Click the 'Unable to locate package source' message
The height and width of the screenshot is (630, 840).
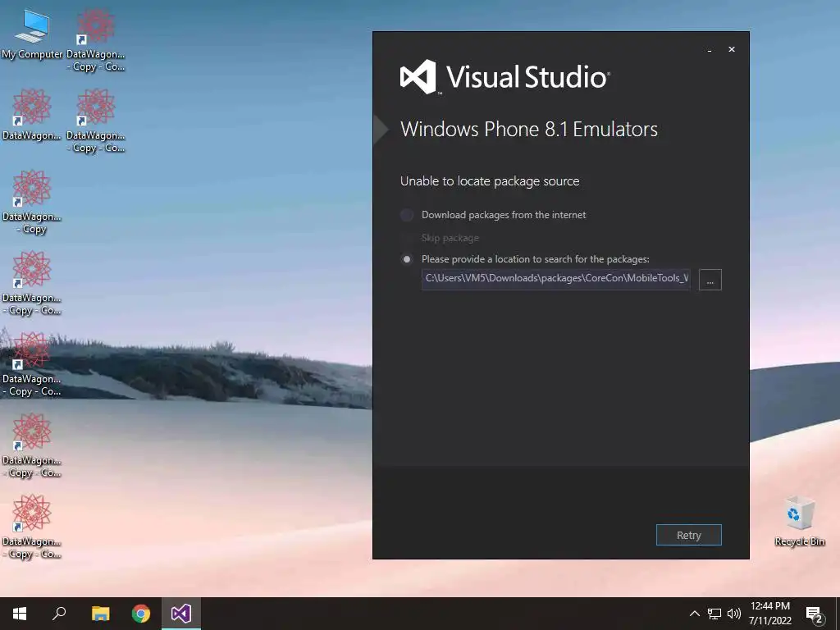[x=490, y=181]
